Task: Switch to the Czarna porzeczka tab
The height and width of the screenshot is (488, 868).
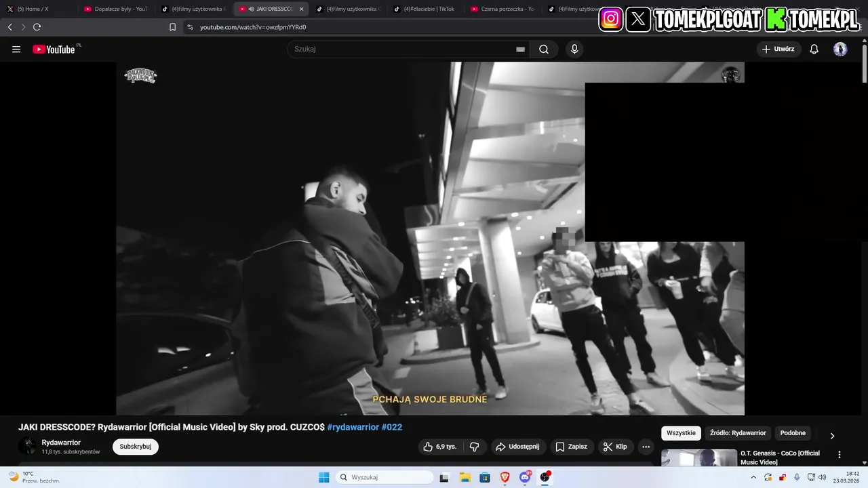Action: point(503,9)
